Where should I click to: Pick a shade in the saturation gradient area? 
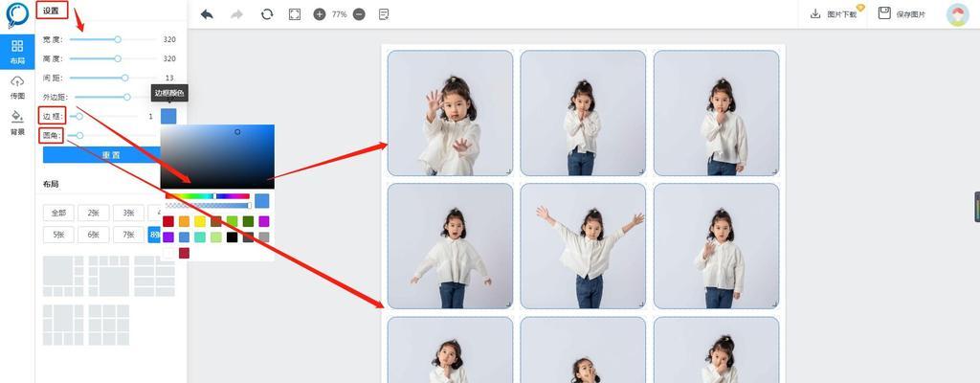217,156
